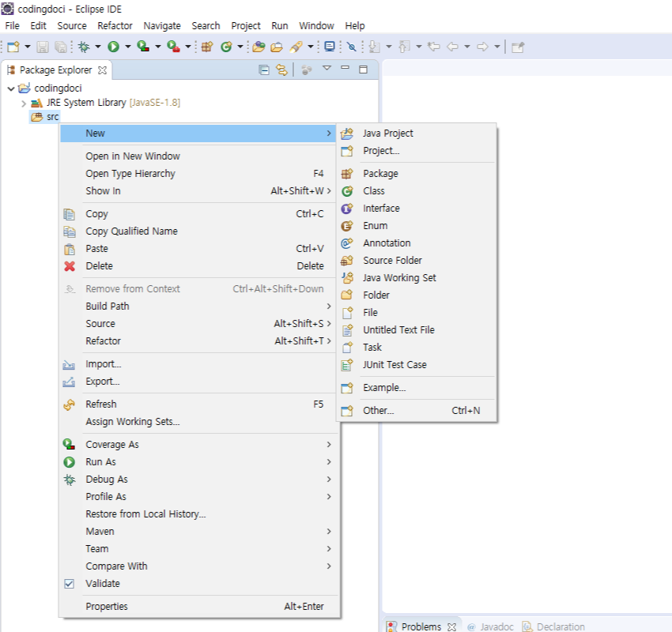
Task: Click the green Run toolbar button
Action: (x=114, y=47)
